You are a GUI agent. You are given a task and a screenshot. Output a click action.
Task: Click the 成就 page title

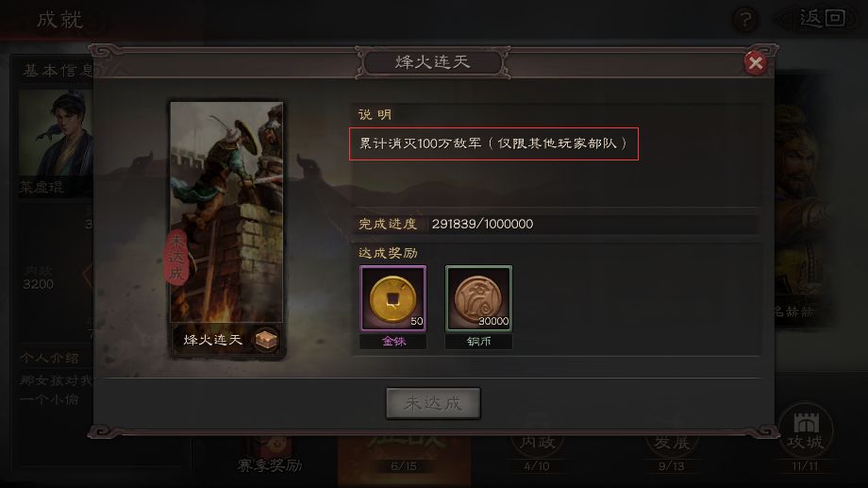(59, 20)
